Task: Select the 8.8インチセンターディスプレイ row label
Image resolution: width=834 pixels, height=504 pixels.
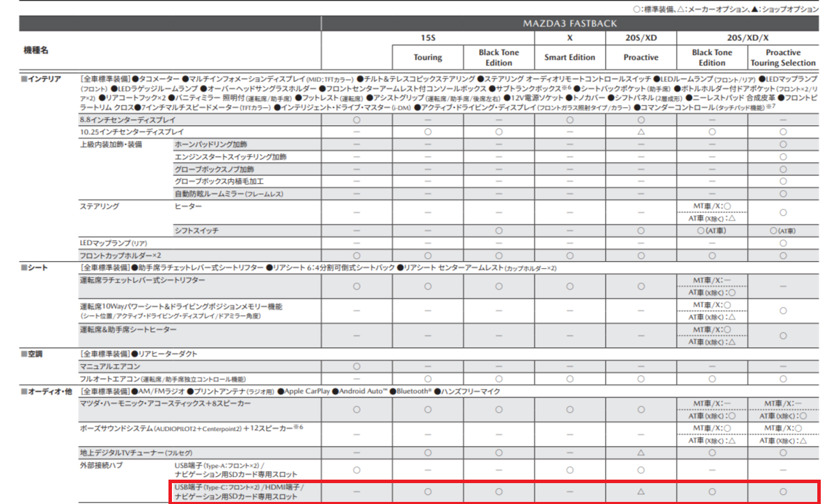Action: click(127, 120)
